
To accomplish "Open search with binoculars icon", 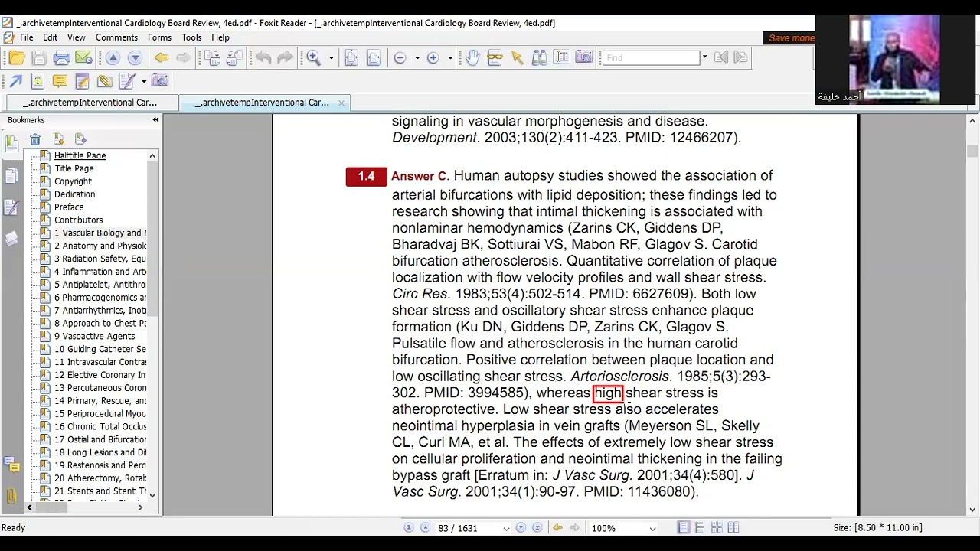I will [x=539, y=58].
